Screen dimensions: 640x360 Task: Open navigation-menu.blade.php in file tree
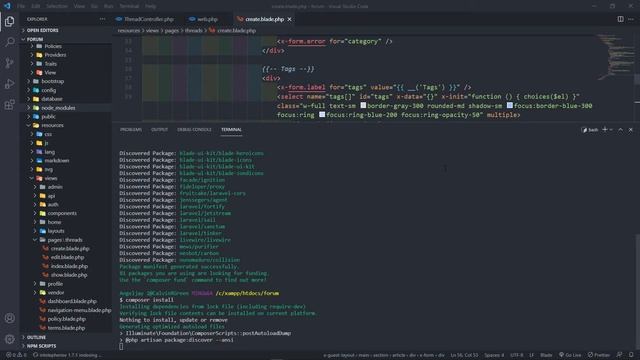(79, 310)
